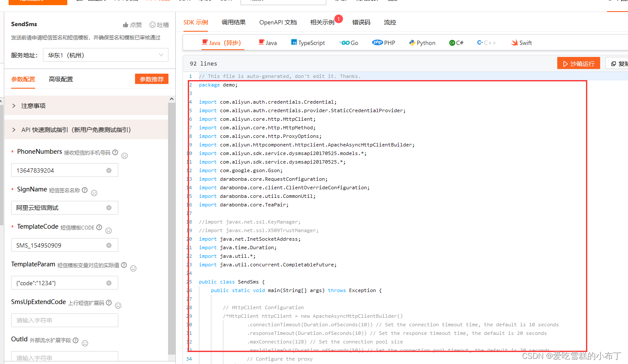628x364 pixels.
Task: Clear the SignName field value
Action: [x=109, y=208]
